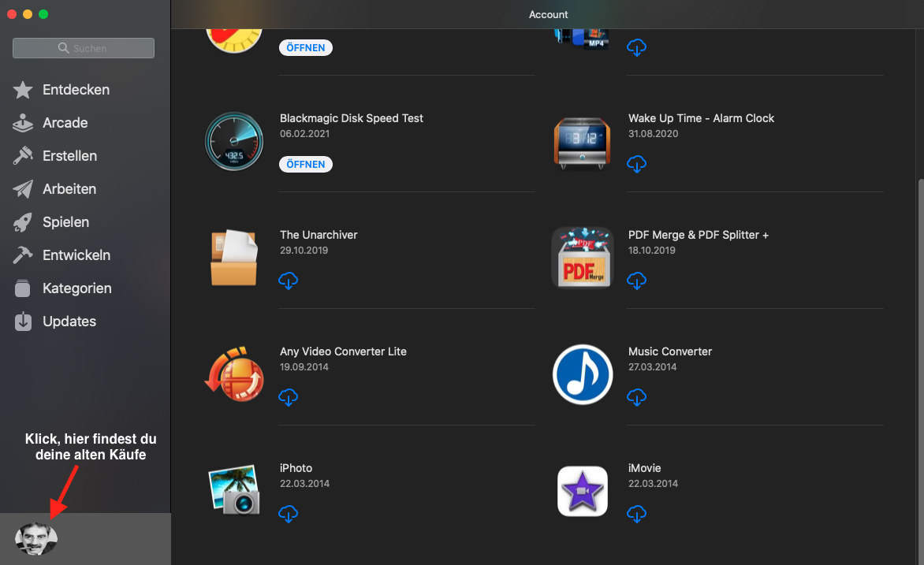
Task: Click the title The Unarchiver
Action: tap(319, 235)
